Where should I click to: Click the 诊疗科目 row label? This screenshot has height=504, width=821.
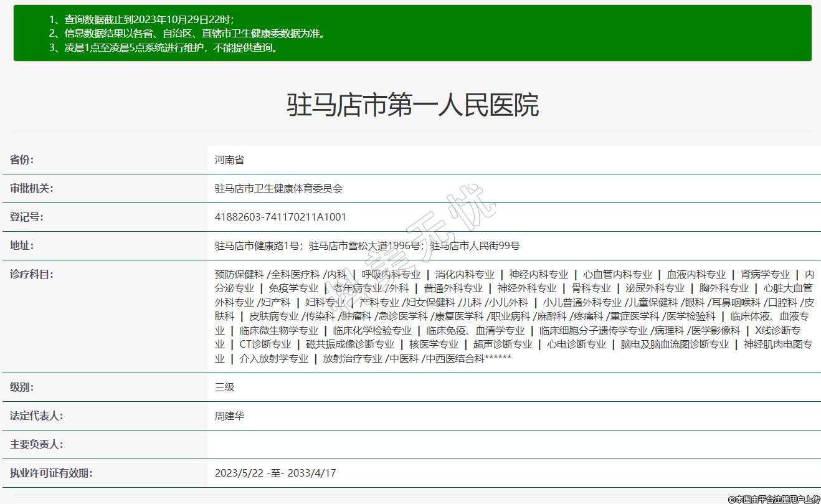point(32,274)
